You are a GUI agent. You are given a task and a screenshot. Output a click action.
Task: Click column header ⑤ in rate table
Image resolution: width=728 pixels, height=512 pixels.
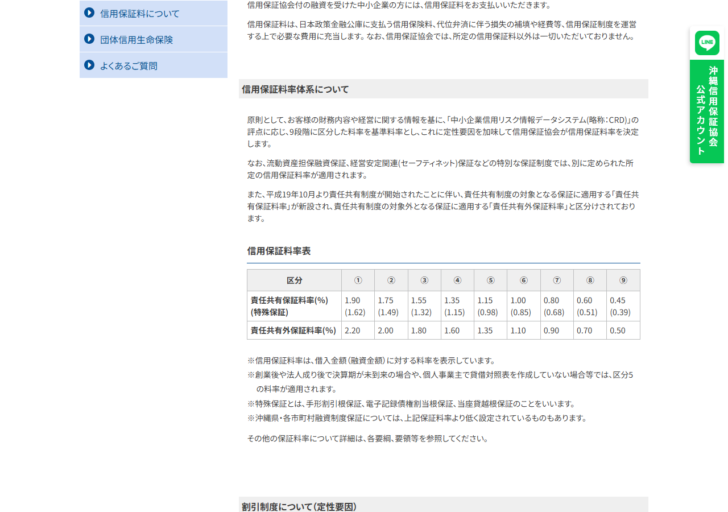pos(491,280)
